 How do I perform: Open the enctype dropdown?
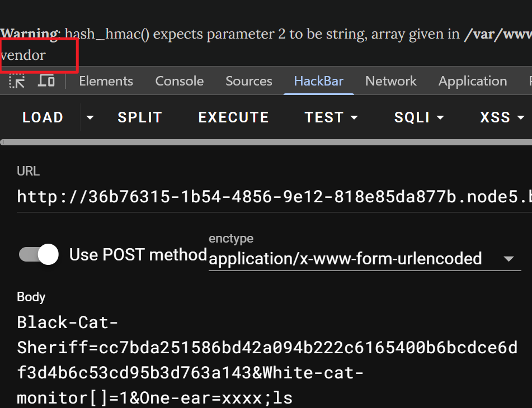[x=365, y=259]
